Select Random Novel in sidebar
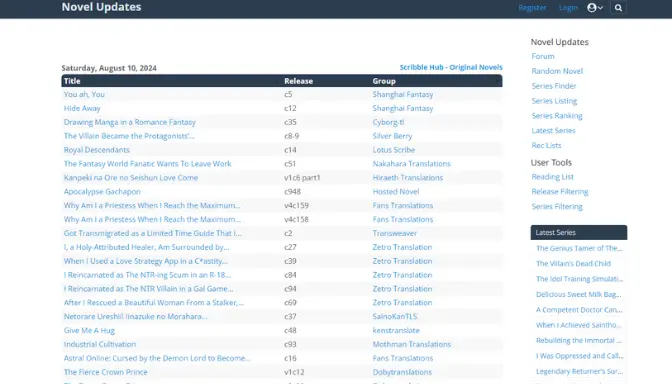Screen dimensions: 672x384 pos(557,71)
